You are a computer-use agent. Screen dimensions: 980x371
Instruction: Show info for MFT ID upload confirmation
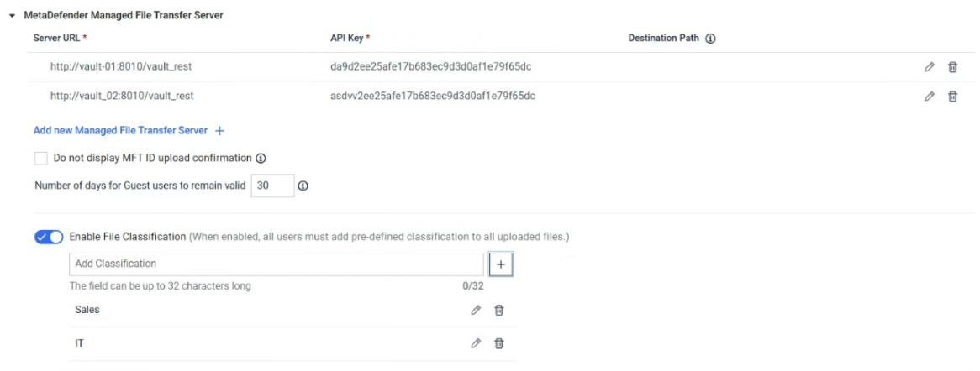pyautogui.click(x=261, y=159)
